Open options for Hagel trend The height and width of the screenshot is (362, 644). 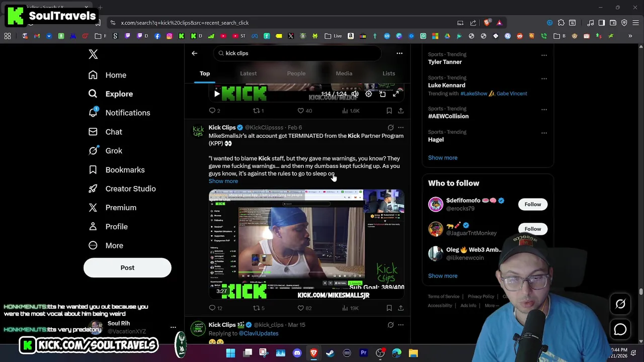tap(544, 133)
